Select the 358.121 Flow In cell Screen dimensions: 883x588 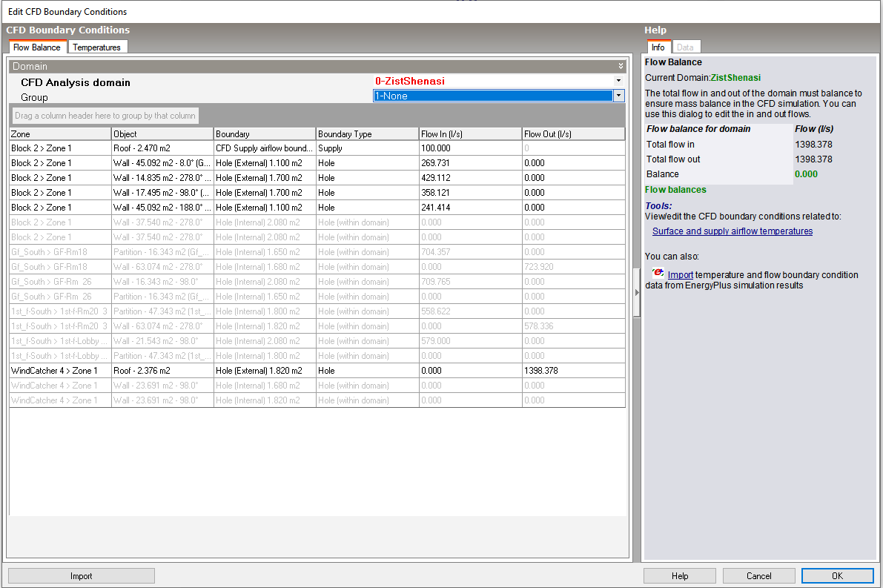click(470, 193)
